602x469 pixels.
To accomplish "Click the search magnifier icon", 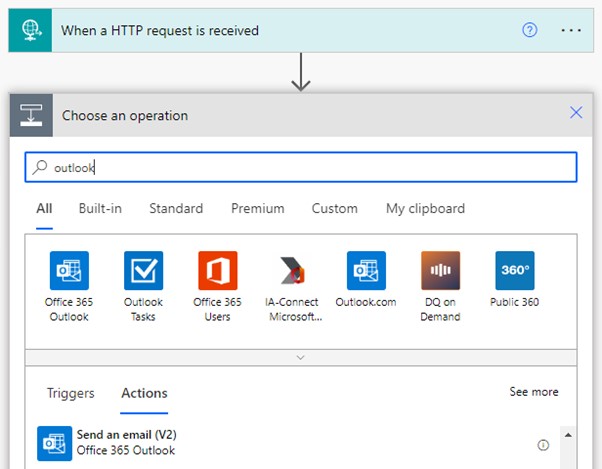I will [40, 167].
